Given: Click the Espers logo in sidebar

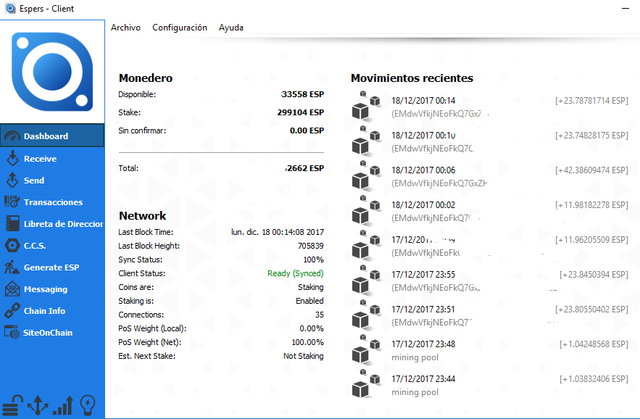Looking at the screenshot, I should click(x=52, y=72).
